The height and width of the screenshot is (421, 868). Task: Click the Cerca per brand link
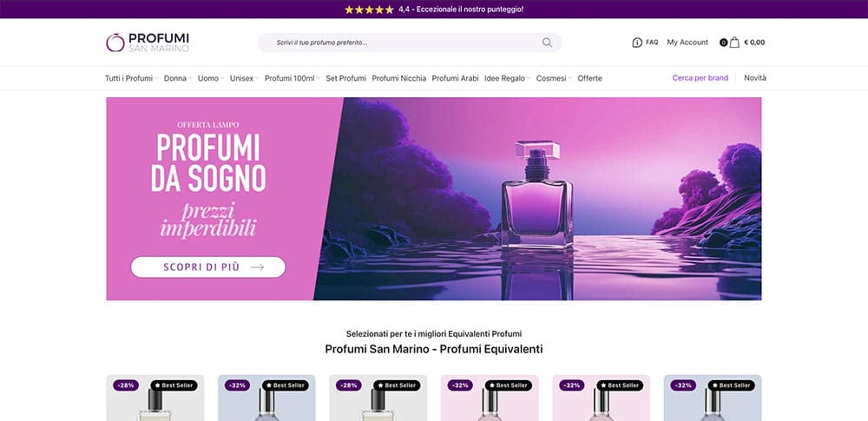700,77
